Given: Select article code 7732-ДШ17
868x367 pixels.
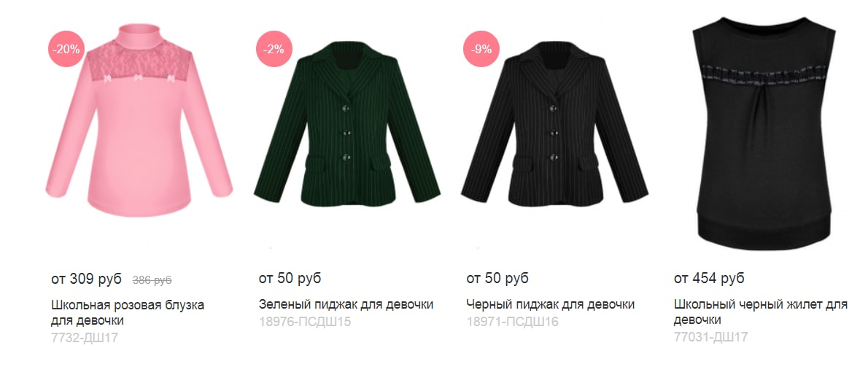Looking at the screenshot, I should click(x=84, y=338).
